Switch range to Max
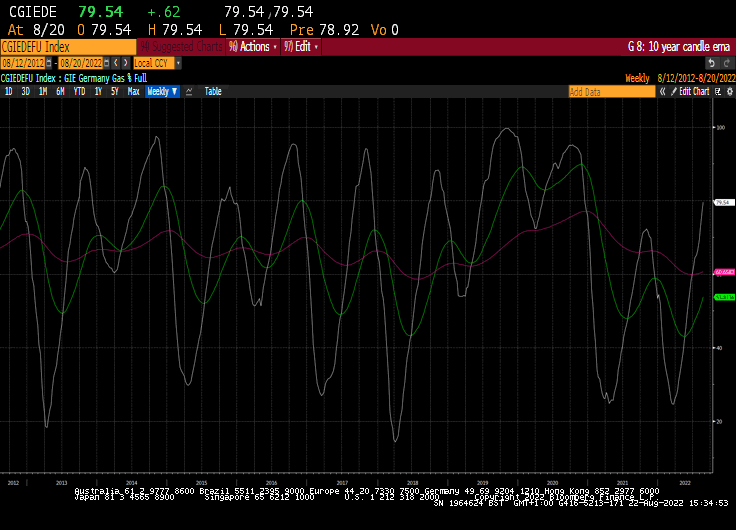Image resolution: width=736 pixels, height=530 pixels. click(133, 91)
